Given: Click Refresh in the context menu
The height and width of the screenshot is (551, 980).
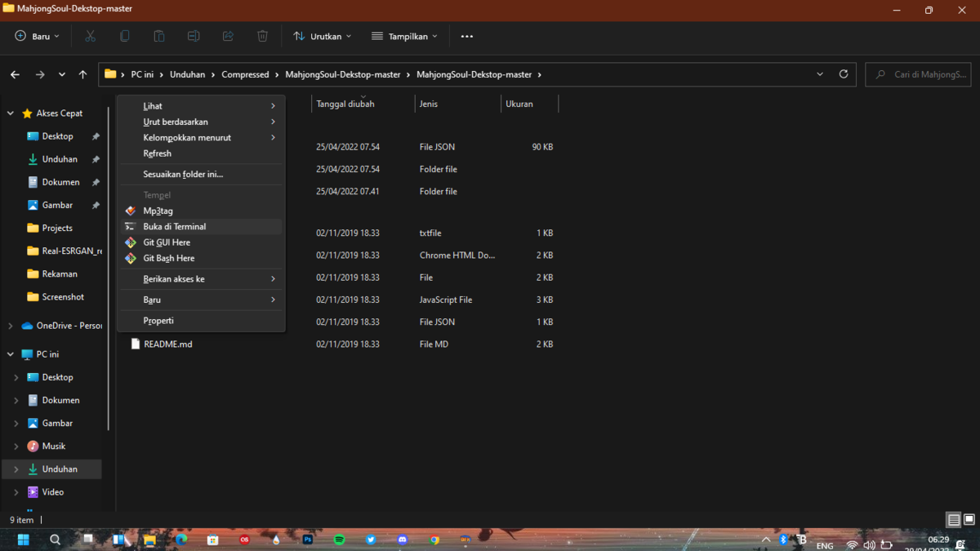Looking at the screenshot, I should [157, 153].
